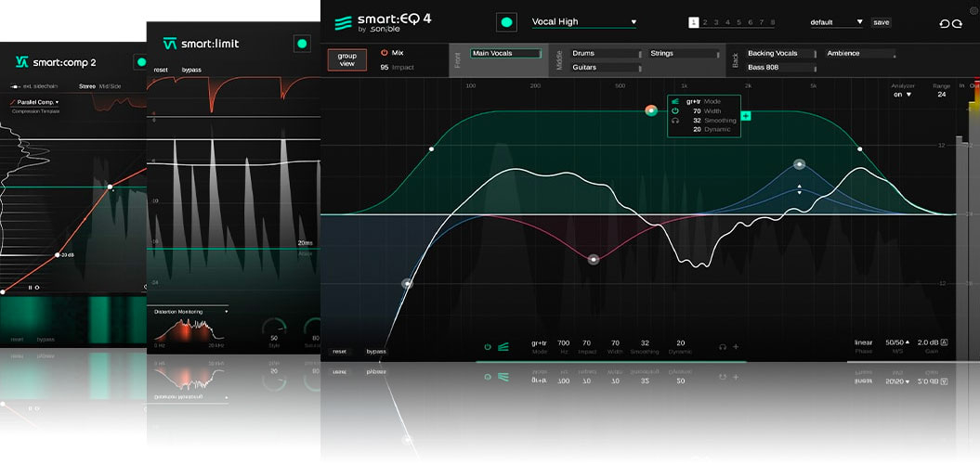The width and height of the screenshot is (980, 464).
Task: Click the settings gear in top right corner
Action: click(x=973, y=10)
